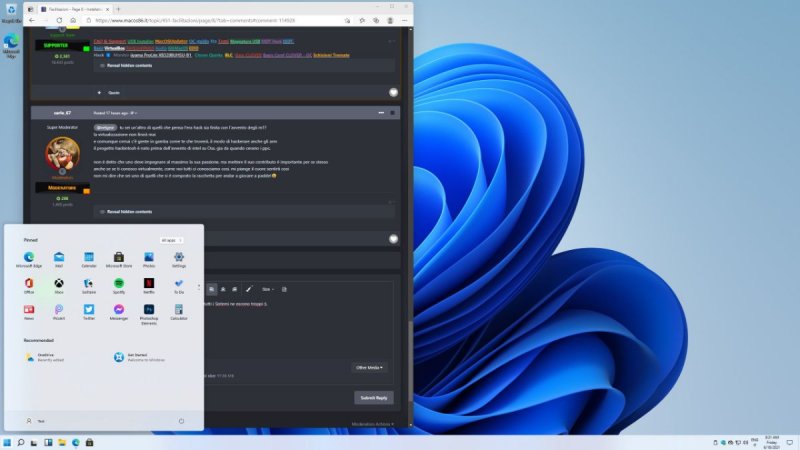Open Microsoft Store from the taskbar
This screenshot has width=800, height=450.
pyautogui.click(x=89, y=442)
